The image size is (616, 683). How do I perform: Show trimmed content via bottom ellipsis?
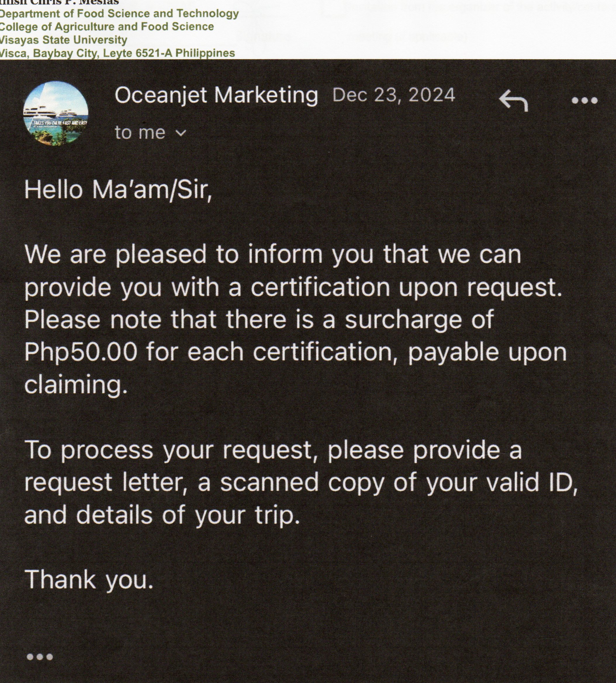pyautogui.click(x=40, y=657)
